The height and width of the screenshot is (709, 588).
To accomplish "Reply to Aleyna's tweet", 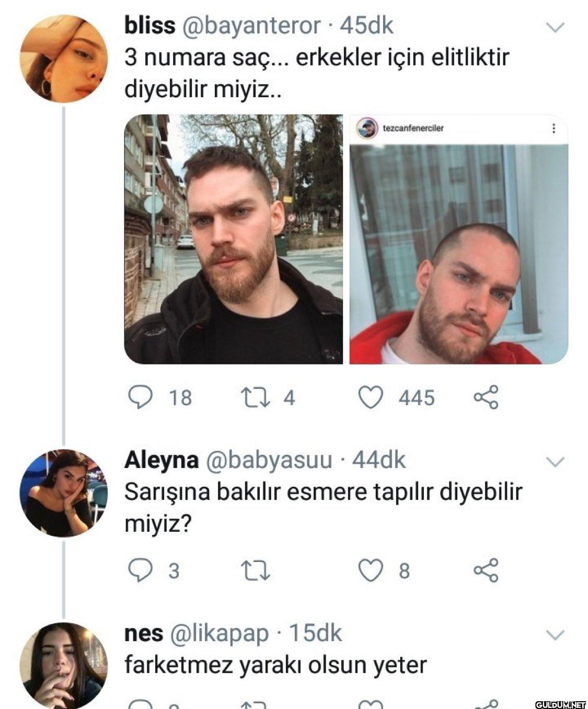I will 140,570.
